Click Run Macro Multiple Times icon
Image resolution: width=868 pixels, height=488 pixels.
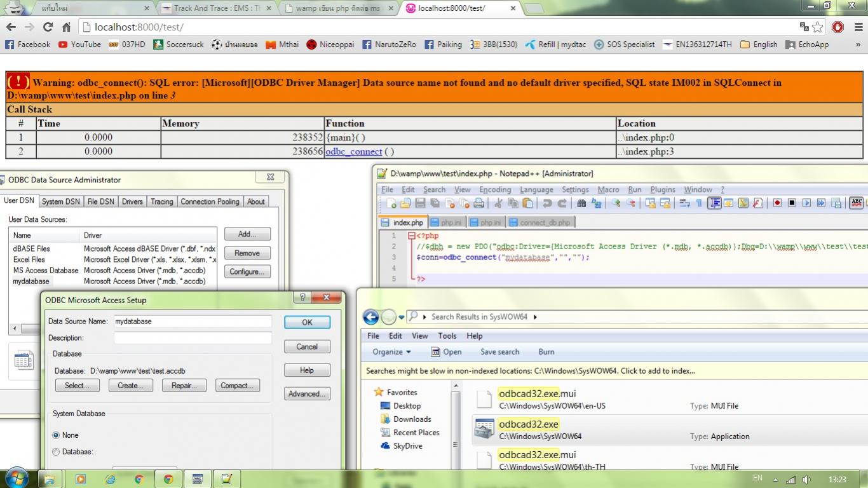pyautogui.click(x=822, y=203)
